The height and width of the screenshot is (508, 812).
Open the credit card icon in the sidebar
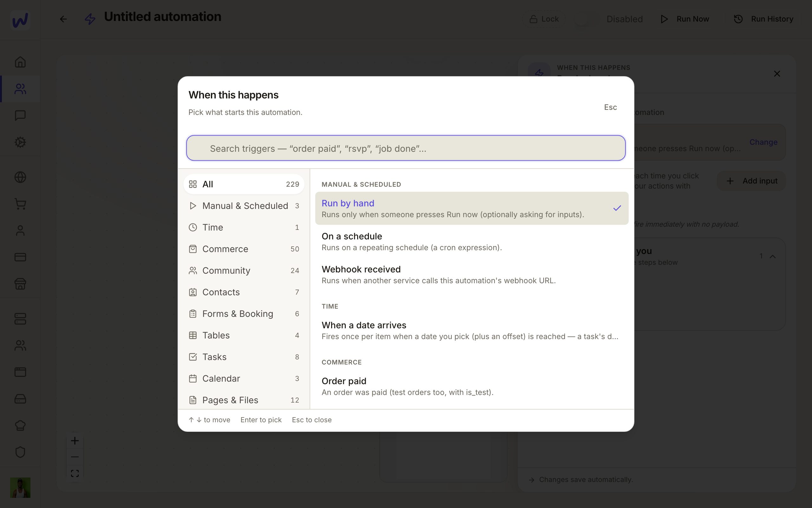20,257
